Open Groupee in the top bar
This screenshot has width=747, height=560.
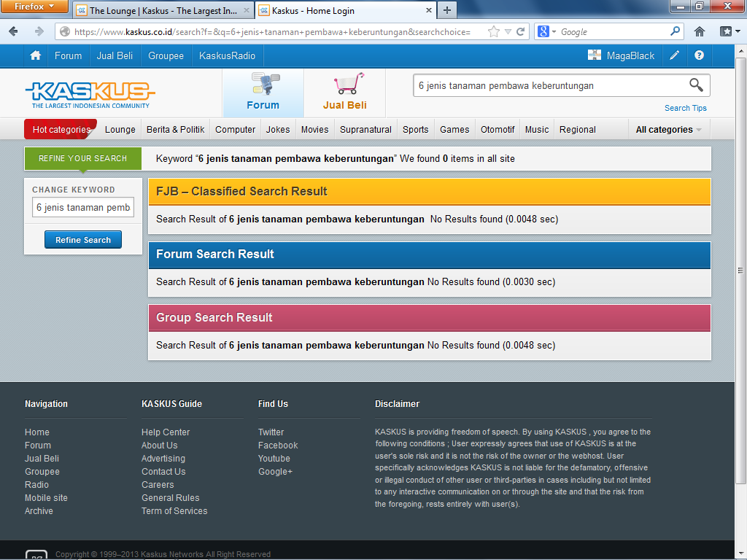[x=166, y=55]
